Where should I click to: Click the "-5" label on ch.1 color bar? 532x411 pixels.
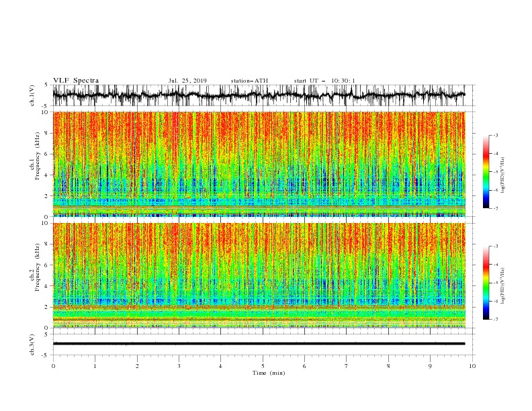[x=496, y=172]
